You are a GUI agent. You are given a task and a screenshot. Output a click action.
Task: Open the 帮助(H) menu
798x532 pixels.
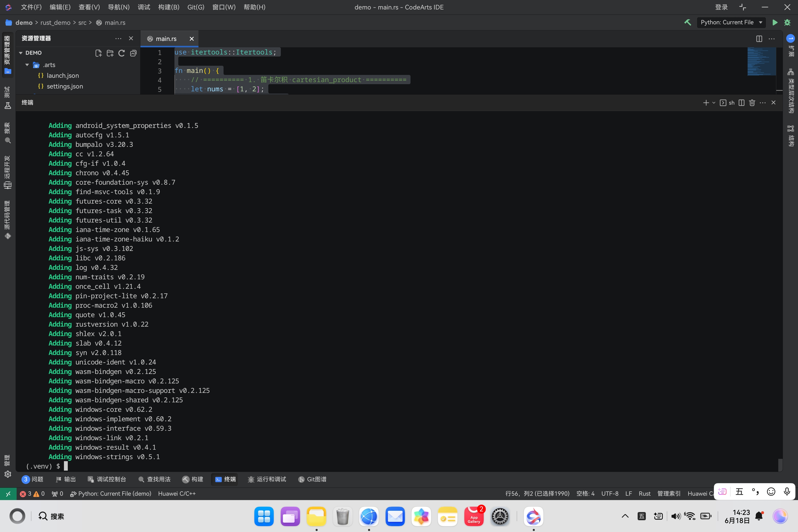[x=254, y=7]
